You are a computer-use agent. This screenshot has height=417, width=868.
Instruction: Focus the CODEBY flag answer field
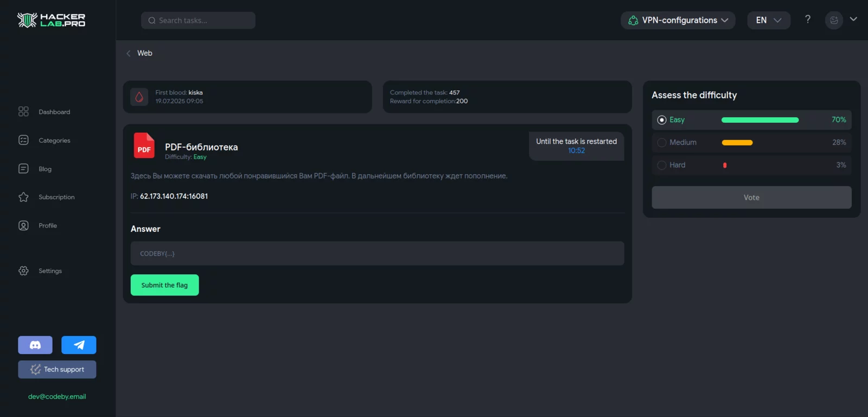(x=377, y=254)
